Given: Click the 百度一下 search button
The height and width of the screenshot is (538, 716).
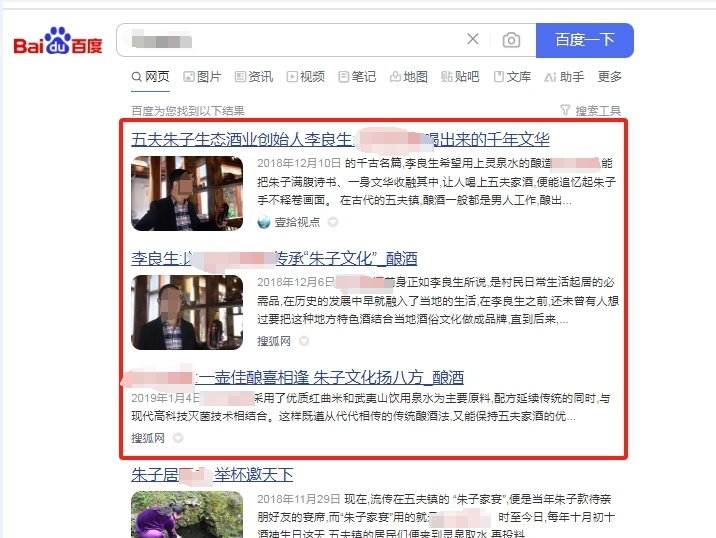Looking at the screenshot, I should (584, 40).
